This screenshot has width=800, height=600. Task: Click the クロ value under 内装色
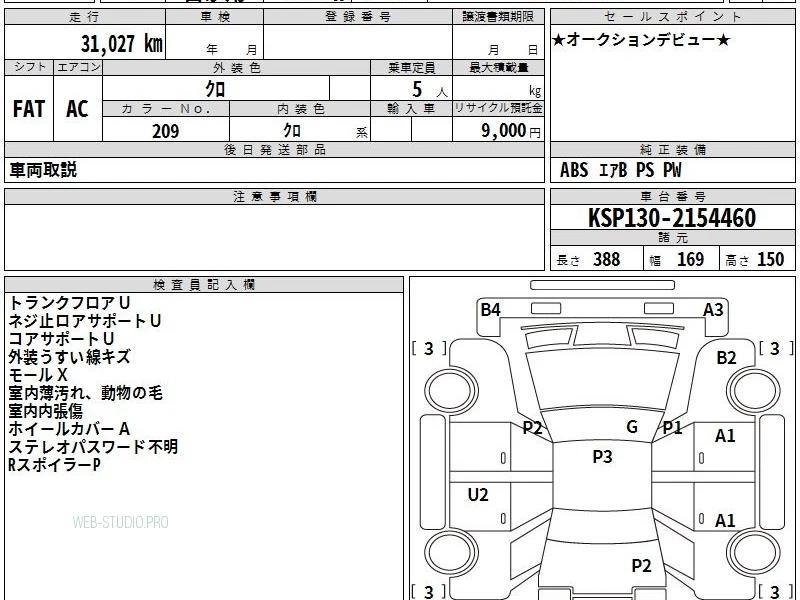292,130
